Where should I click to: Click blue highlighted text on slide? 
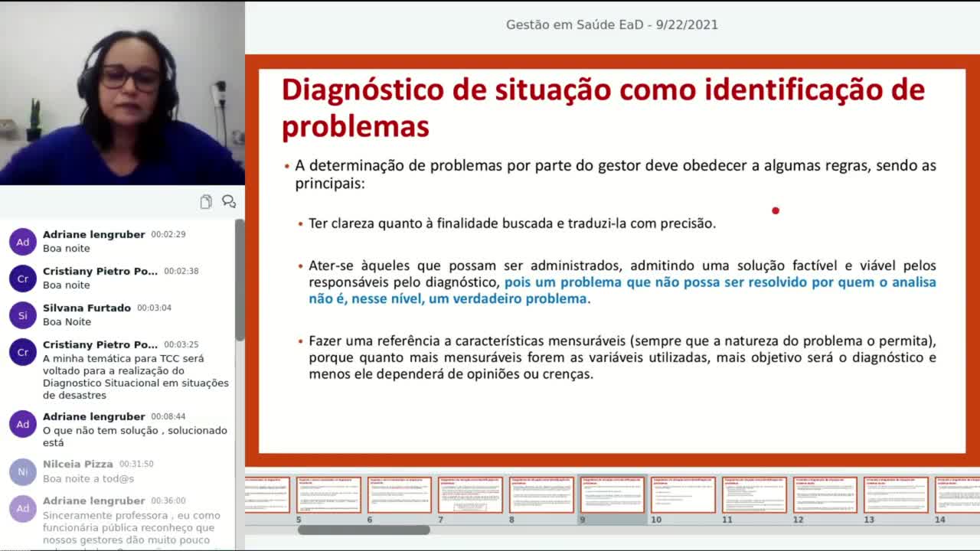point(622,290)
